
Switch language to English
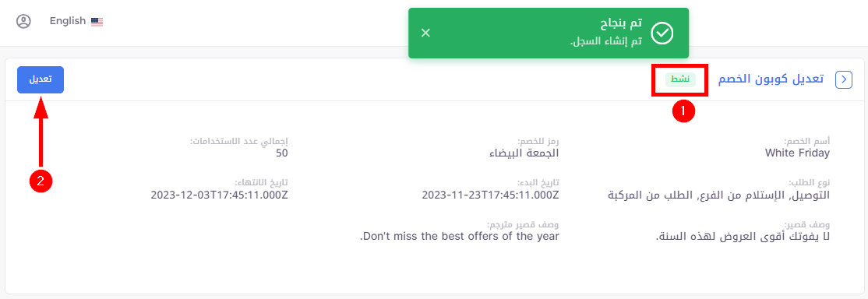[x=68, y=21]
